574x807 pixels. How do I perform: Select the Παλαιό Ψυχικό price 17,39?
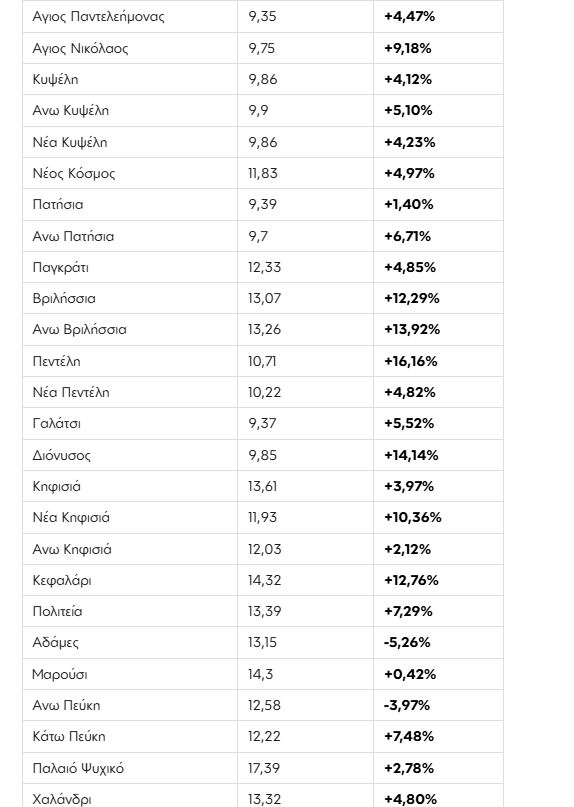[x=264, y=768]
